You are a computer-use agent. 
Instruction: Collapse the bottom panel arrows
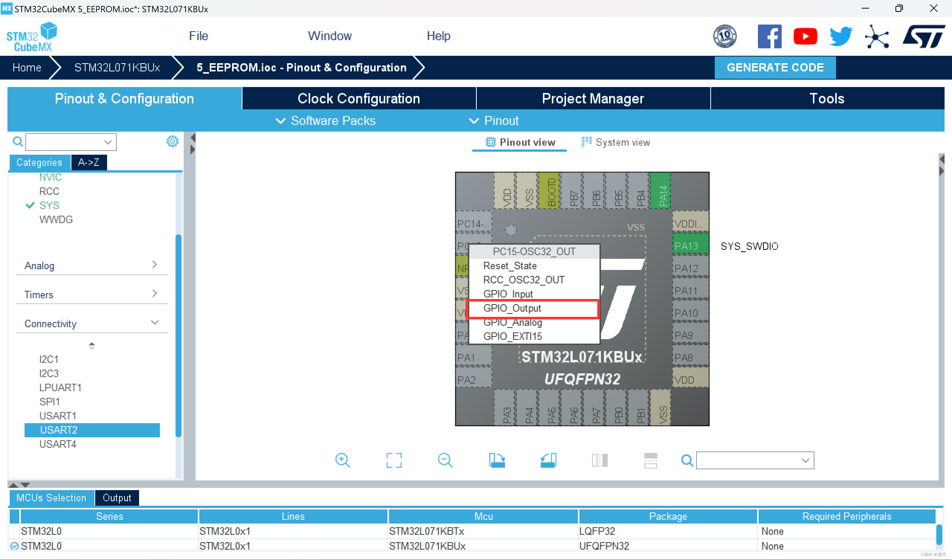19,485
